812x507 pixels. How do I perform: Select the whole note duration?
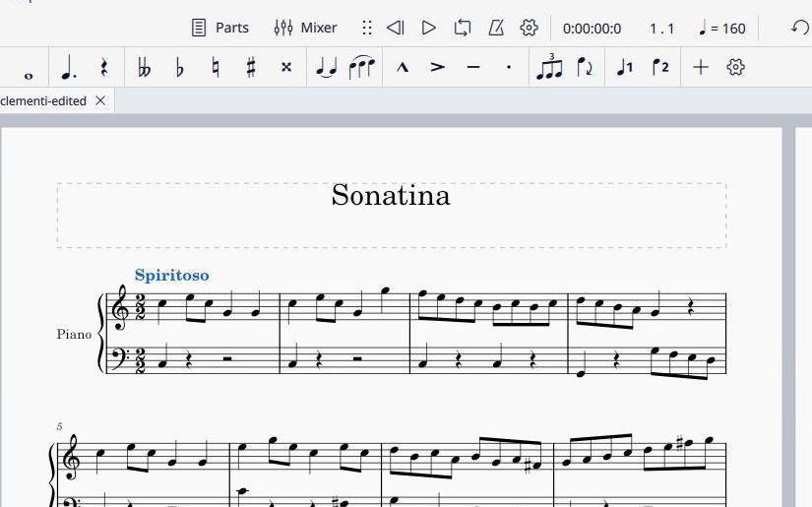tap(29, 76)
